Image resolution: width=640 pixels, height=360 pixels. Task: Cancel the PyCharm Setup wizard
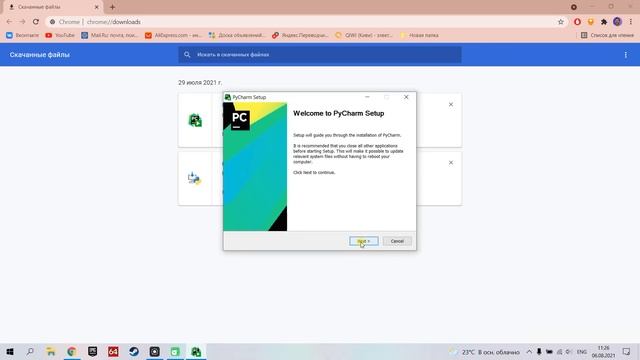tap(397, 241)
